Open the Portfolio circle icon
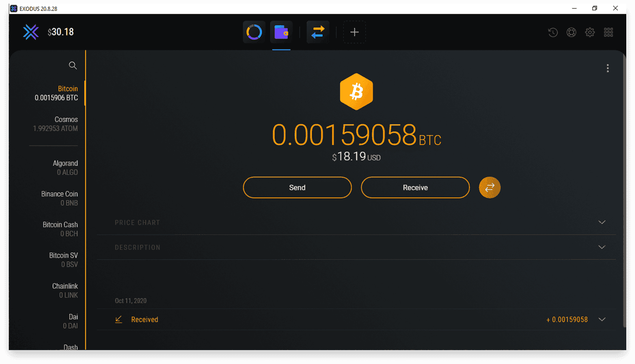Screen dimensions: 635x364 click(254, 32)
